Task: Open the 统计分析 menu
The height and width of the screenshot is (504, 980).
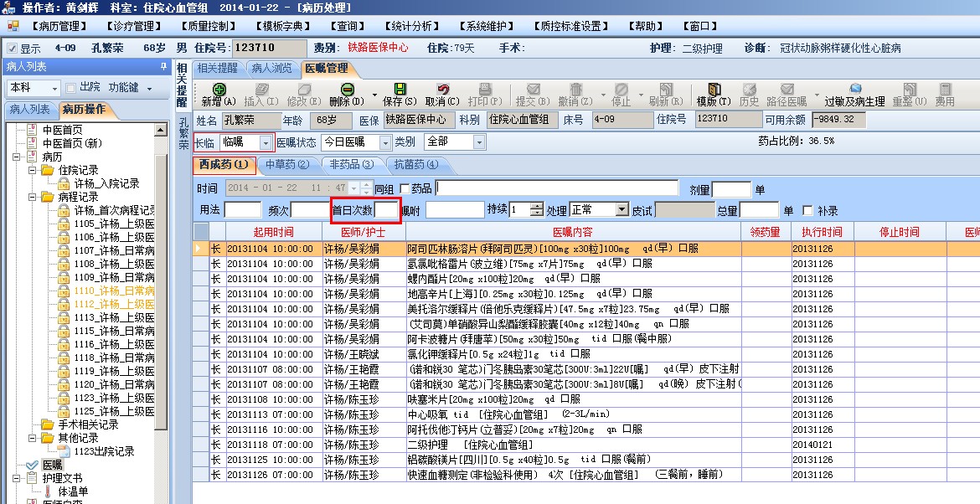Action: tap(411, 26)
